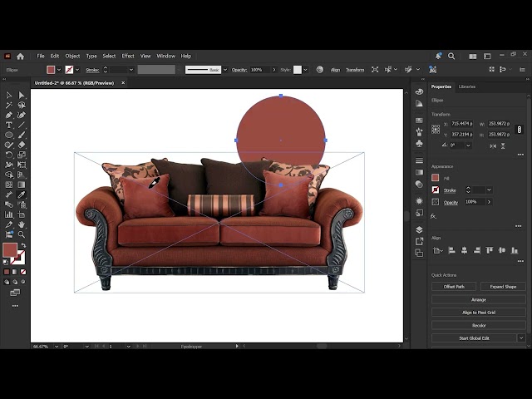
Task: Activate the Type tool
Action: point(9,125)
